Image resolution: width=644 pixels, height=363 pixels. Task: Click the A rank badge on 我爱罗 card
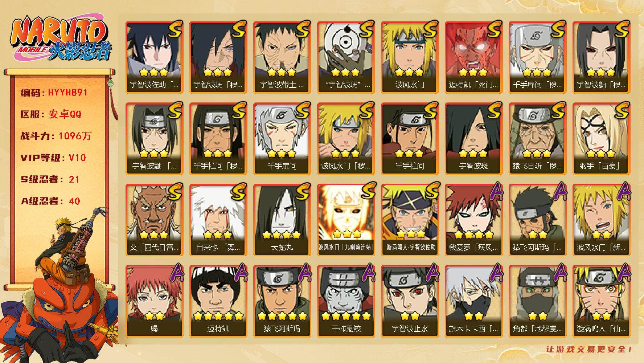[x=494, y=192]
